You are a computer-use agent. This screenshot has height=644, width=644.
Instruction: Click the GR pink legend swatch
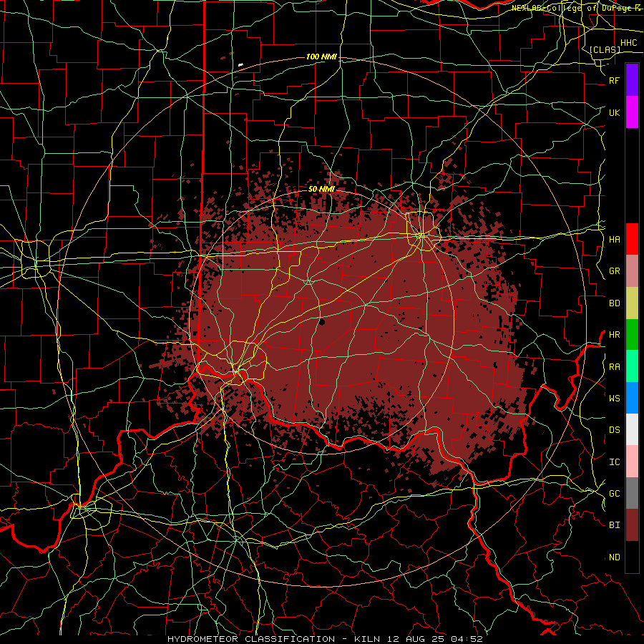coord(632,271)
